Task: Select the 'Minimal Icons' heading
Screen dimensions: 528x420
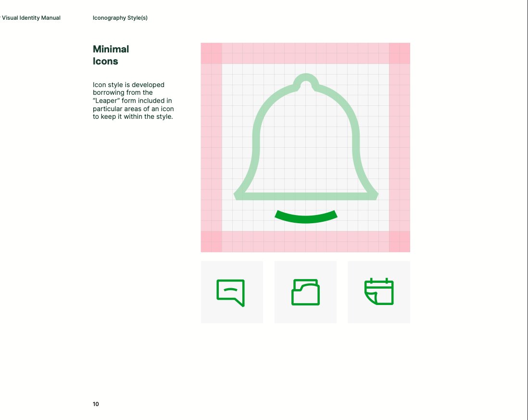Action: pos(111,55)
